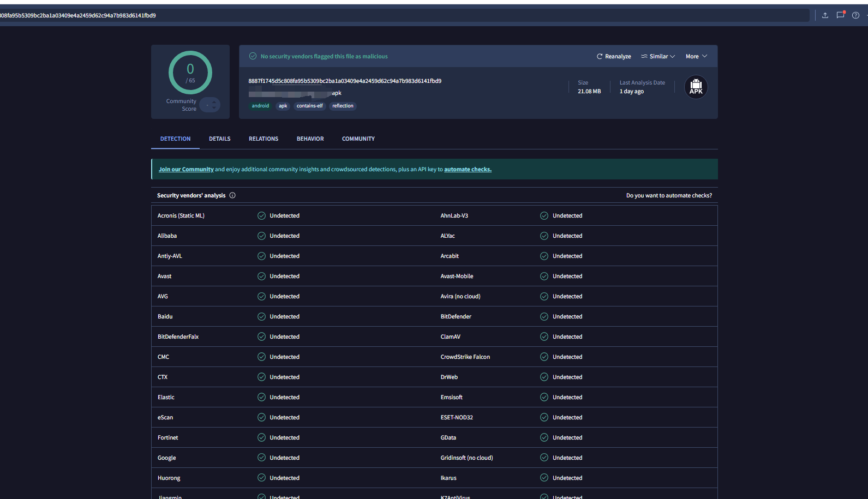Click the Undetected check icon for Ikarus
The height and width of the screenshot is (499, 868).
544,478
